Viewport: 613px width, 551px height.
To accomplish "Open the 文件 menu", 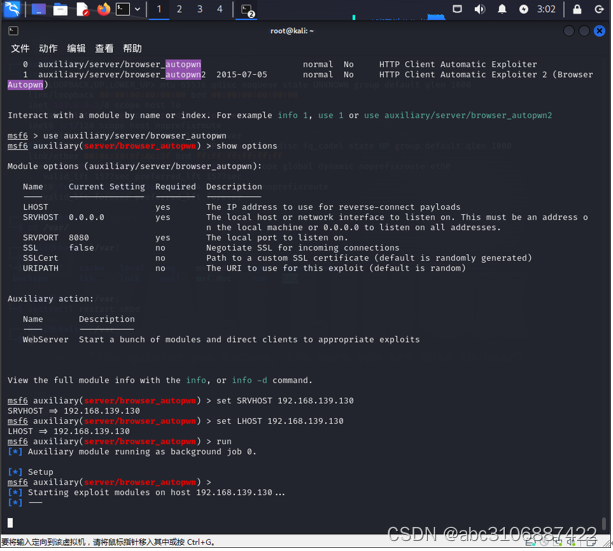I will pos(20,48).
